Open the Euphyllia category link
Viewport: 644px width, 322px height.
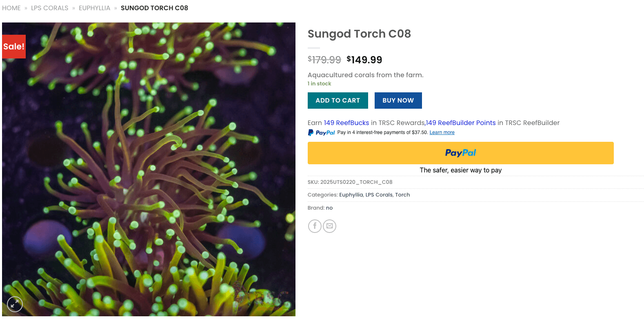click(351, 195)
